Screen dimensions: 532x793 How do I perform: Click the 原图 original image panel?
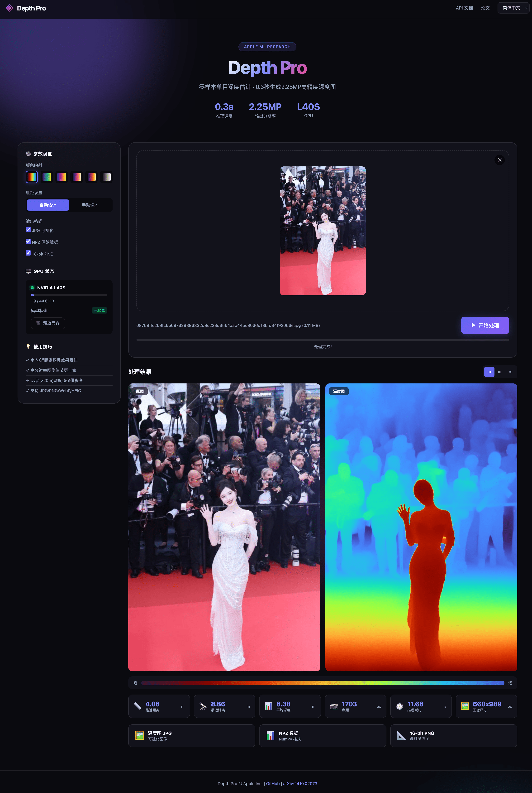point(224,527)
